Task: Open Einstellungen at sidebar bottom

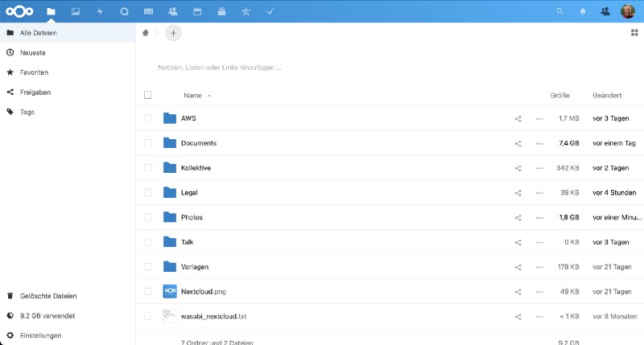Action: coord(40,335)
